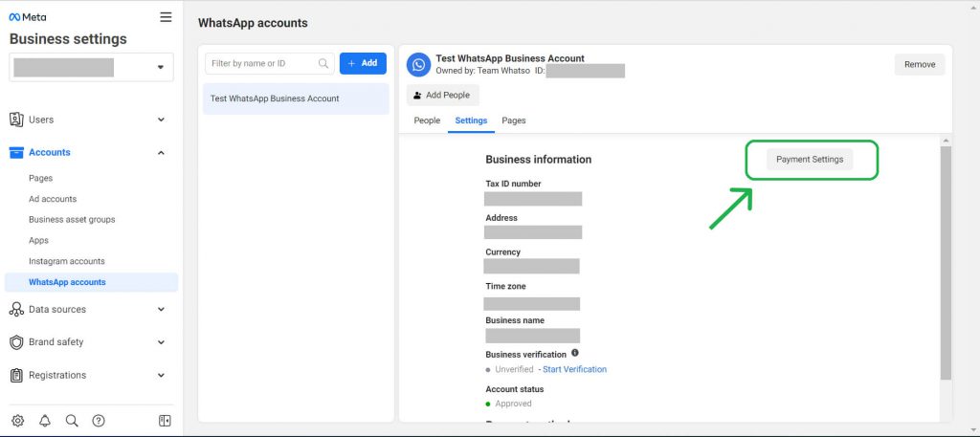Click the vertical scrollbar in settings panel
Viewport: 980px width, 437px height.
[946, 263]
